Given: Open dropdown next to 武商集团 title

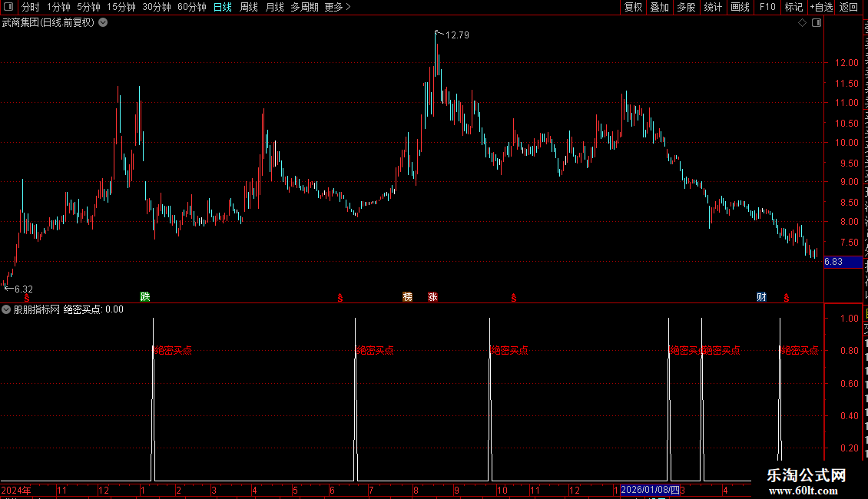Looking at the screenshot, I should (103, 23).
